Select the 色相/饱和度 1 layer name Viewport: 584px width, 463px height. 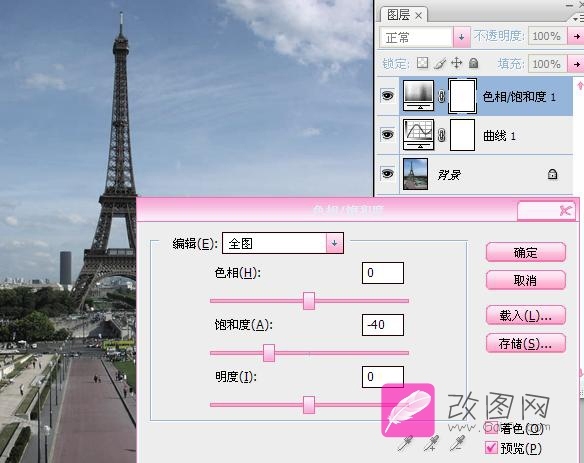[x=519, y=97]
